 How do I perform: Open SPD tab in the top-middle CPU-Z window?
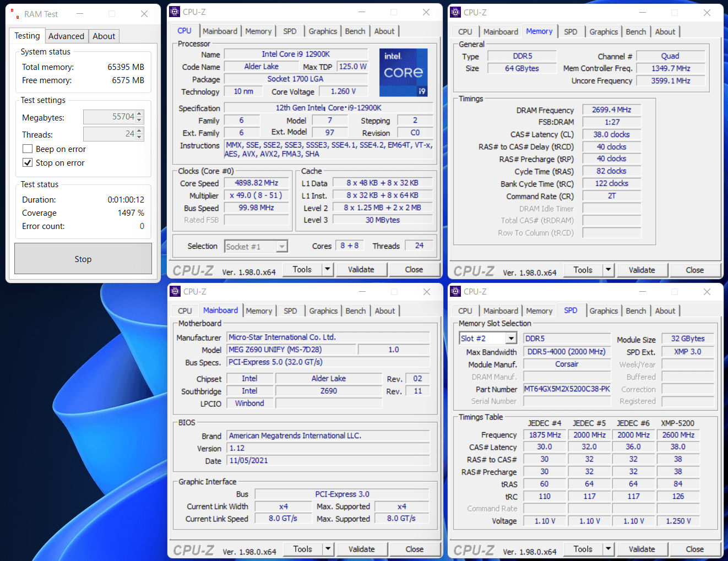[290, 31]
